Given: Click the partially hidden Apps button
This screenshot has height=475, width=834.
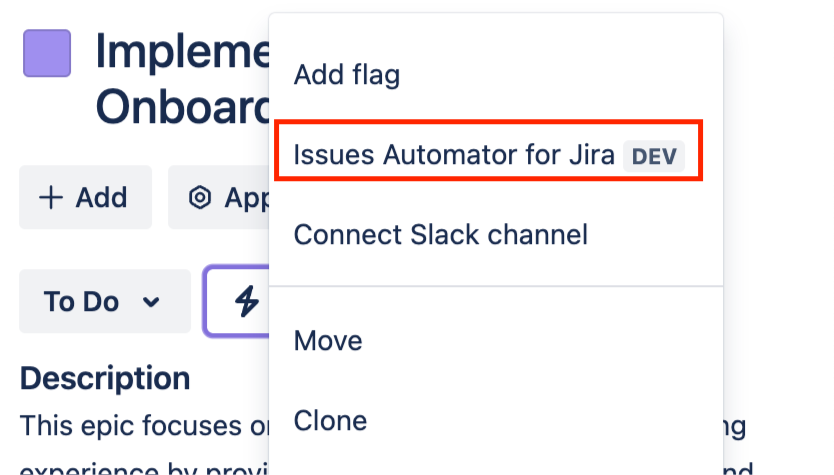Looking at the screenshot, I should click(x=222, y=198).
